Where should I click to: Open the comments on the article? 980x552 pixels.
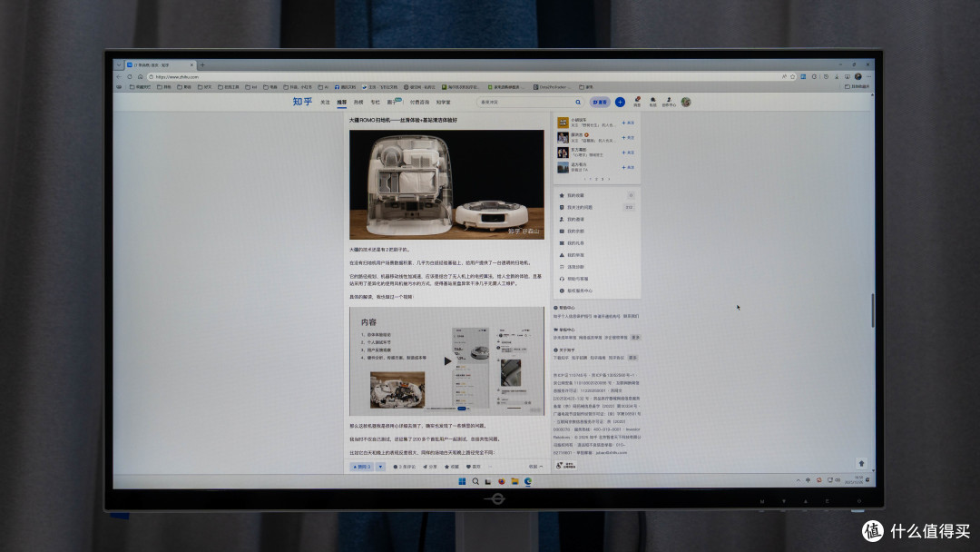[405, 467]
